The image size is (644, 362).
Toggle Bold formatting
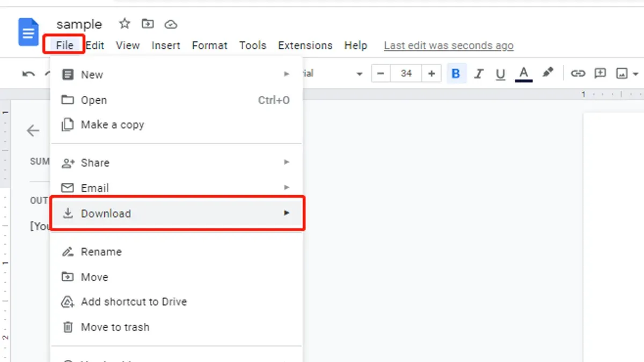click(456, 73)
